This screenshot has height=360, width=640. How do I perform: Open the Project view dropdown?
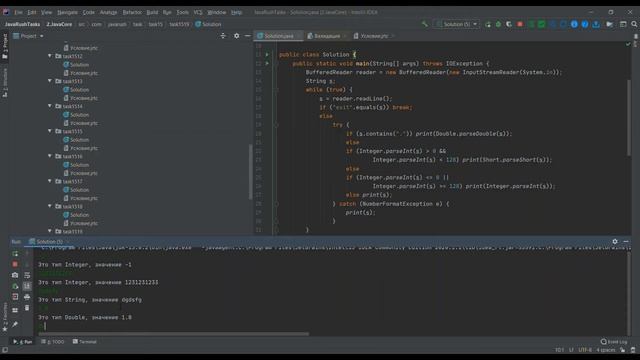[x=29, y=36]
